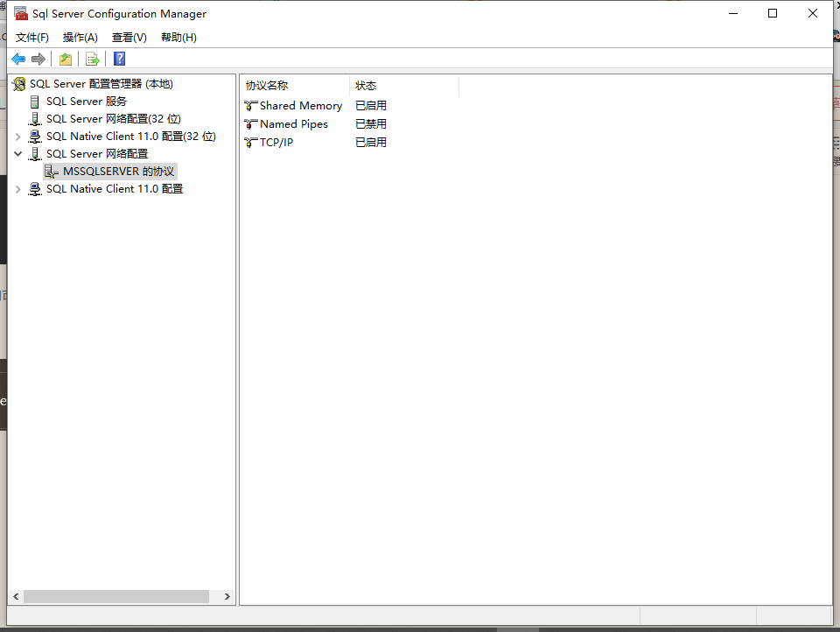Open the 查看(V) menu
This screenshot has height=632, width=840.
tap(129, 38)
